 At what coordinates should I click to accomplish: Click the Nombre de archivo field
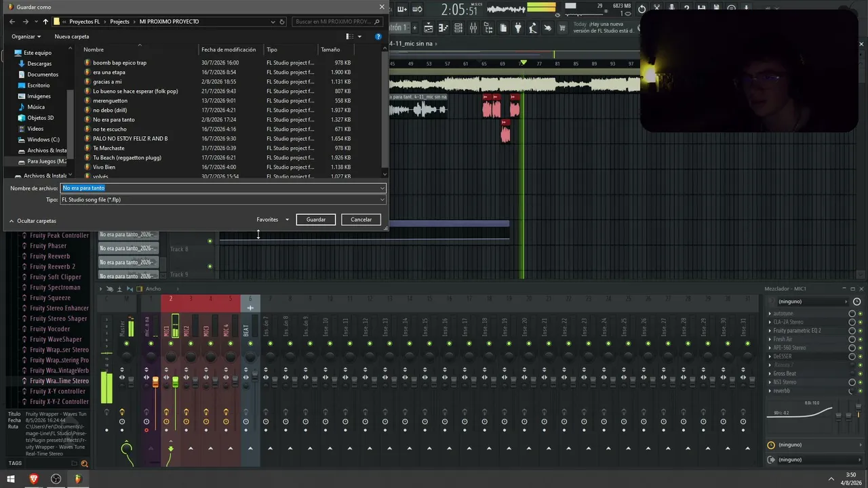point(223,188)
